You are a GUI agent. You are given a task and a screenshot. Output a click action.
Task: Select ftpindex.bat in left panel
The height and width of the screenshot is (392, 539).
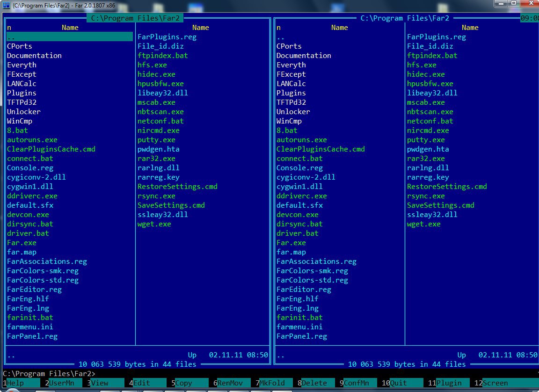click(163, 55)
